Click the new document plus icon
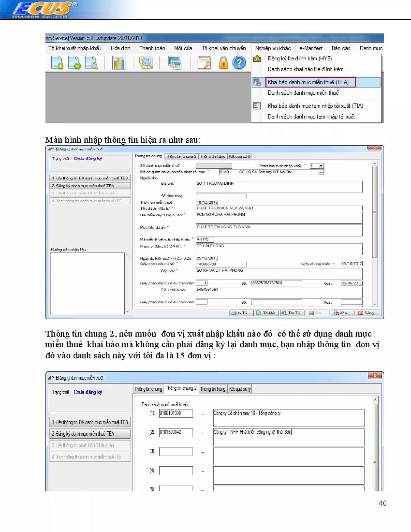Screen dimensions: 411x532 (57, 63)
